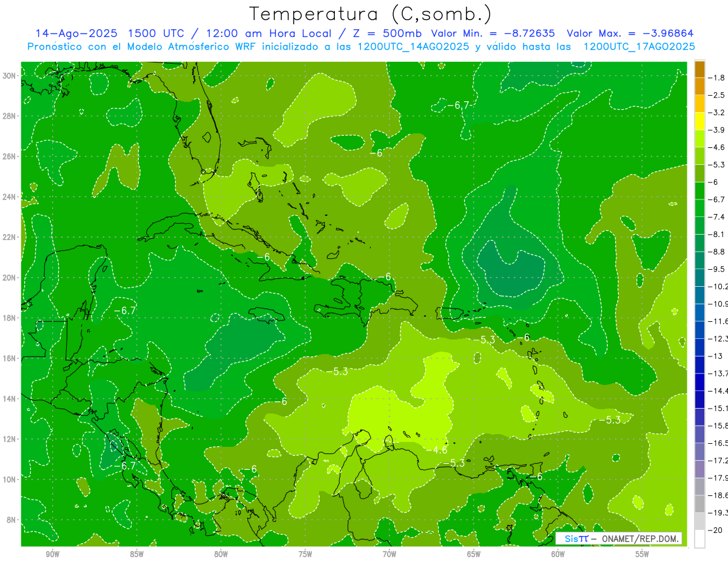The image size is (728, 562).
Task: Click the 22N latitude axis label
Action: (x=9, y=237)
